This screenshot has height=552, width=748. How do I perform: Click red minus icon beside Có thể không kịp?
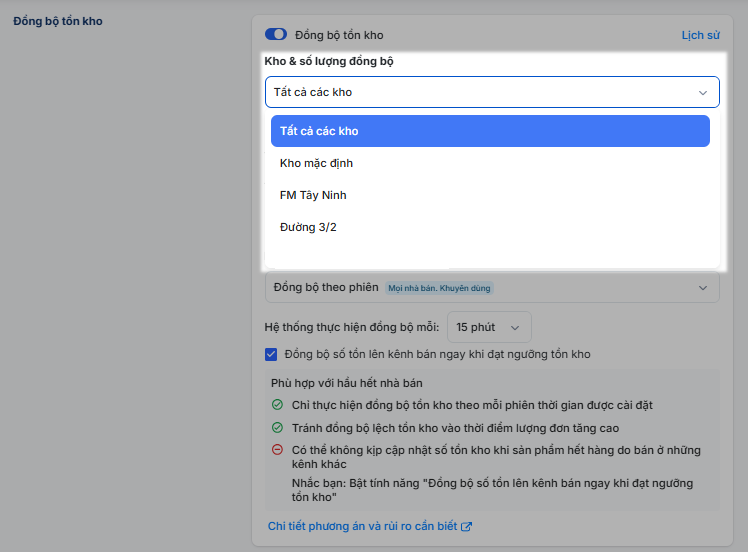[x=277, y=451]
